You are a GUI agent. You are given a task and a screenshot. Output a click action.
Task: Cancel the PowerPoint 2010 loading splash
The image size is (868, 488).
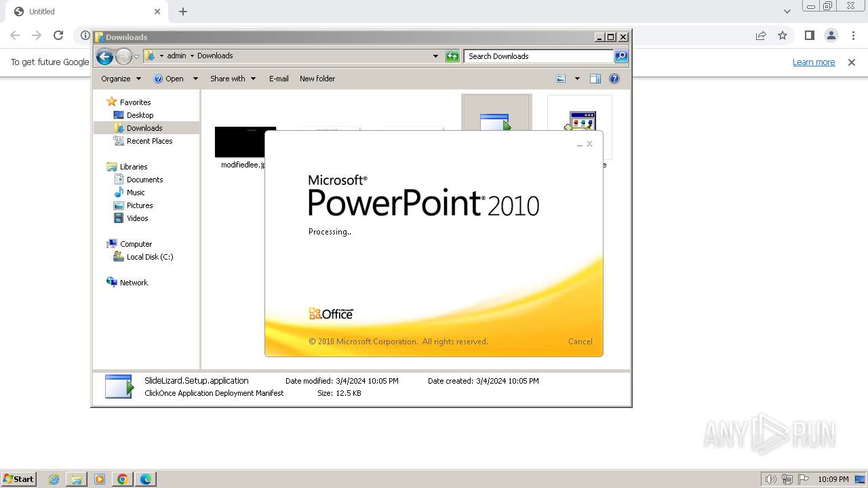coord(580,342)
